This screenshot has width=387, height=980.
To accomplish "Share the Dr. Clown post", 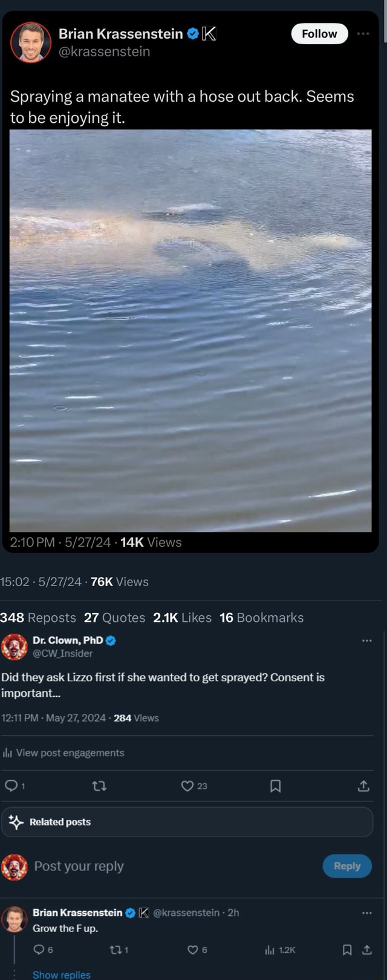I will (363, 786).
